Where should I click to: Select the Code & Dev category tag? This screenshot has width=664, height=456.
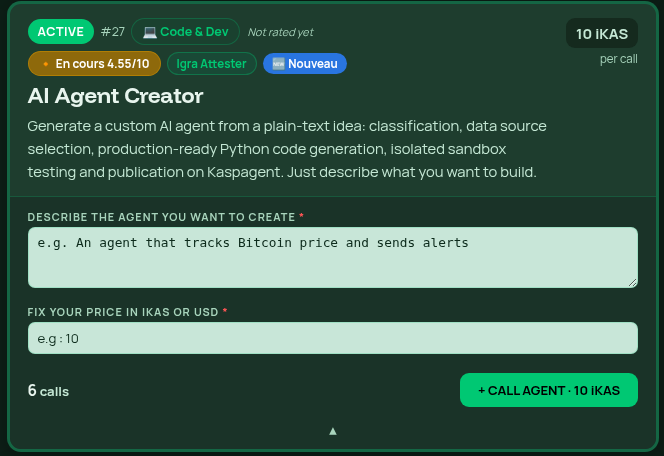[185, 32]
